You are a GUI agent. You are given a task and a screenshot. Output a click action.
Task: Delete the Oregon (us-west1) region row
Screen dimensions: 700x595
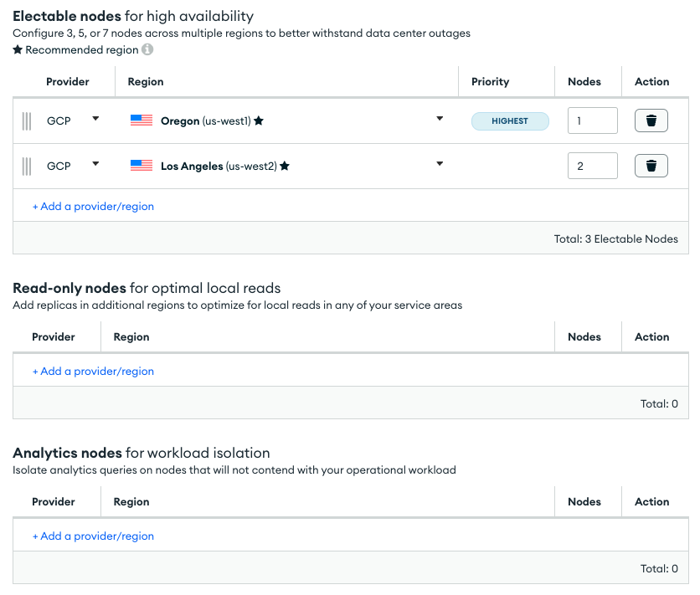[651, 120]
